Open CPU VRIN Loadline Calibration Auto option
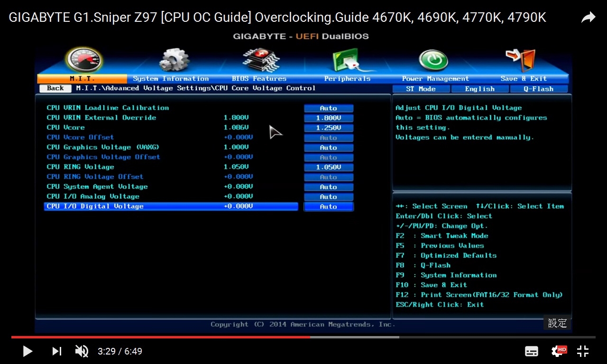Screen dimensions: 607x364 tap(329, 108)
